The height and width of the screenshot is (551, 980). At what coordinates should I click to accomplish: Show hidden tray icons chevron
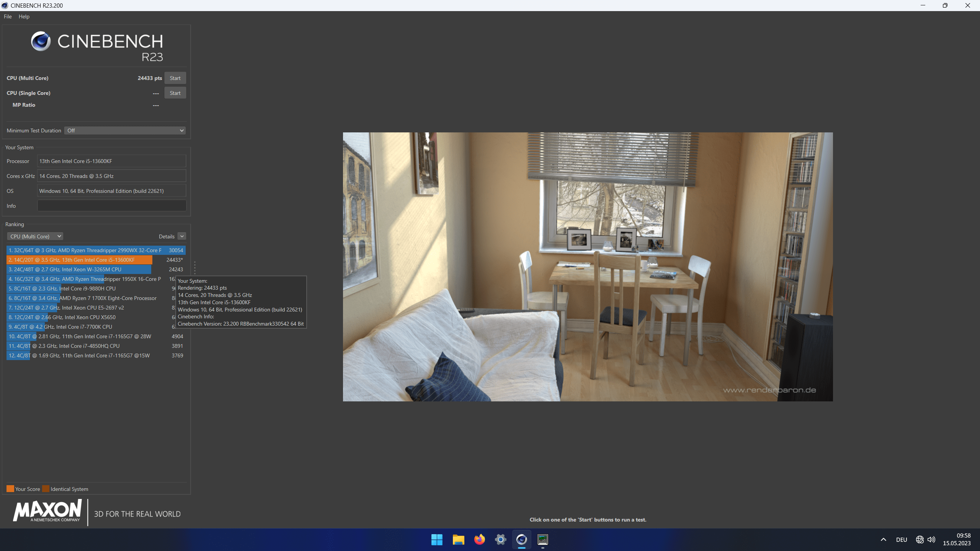[x=884, y=540]
